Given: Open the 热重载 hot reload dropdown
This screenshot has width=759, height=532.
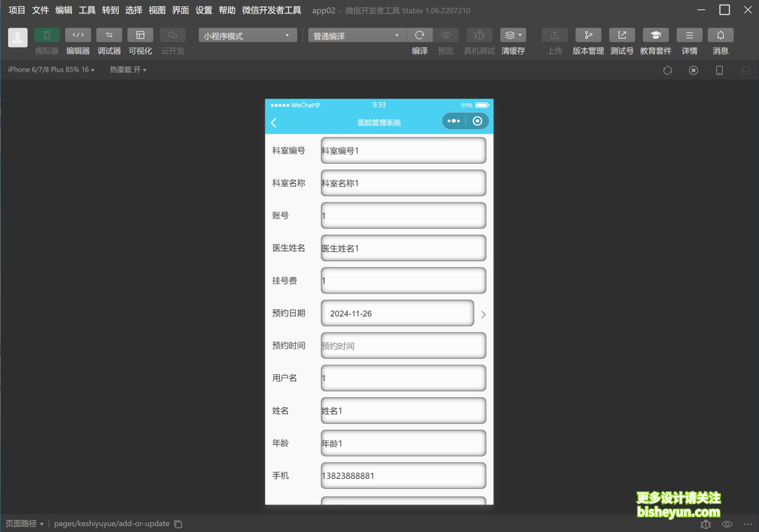Looking at the screenshot, I should point(128,69).
